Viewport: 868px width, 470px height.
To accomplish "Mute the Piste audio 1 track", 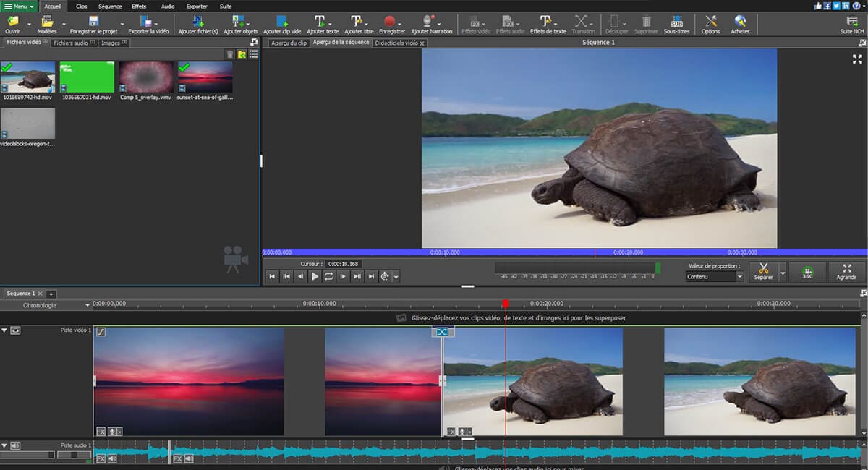I will (x=15, y=445).
